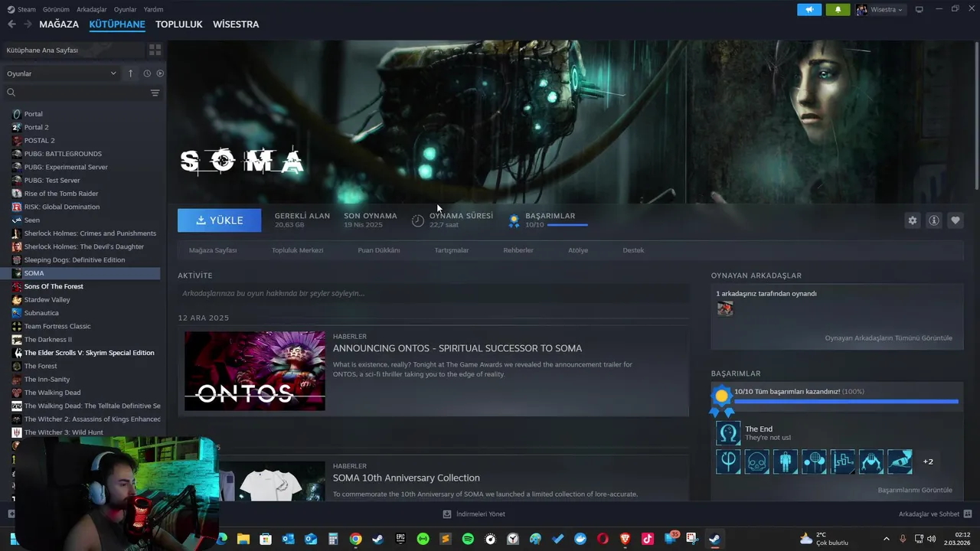Screen dimensions: 980x551
Task: Open the Steam announcements megaphone button
Action: [808, 9]
